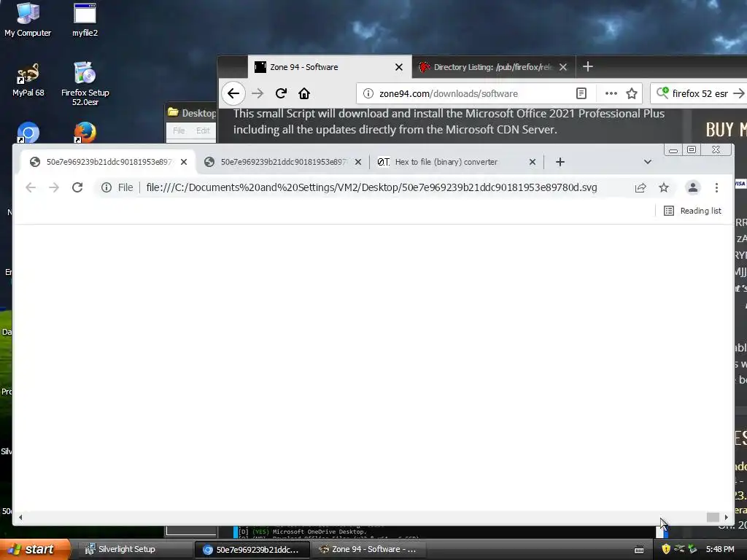This screenshot has height=560, width=747.
Task: Expand Chrome tab search dropdown chevron
Action: coord(648,162)
